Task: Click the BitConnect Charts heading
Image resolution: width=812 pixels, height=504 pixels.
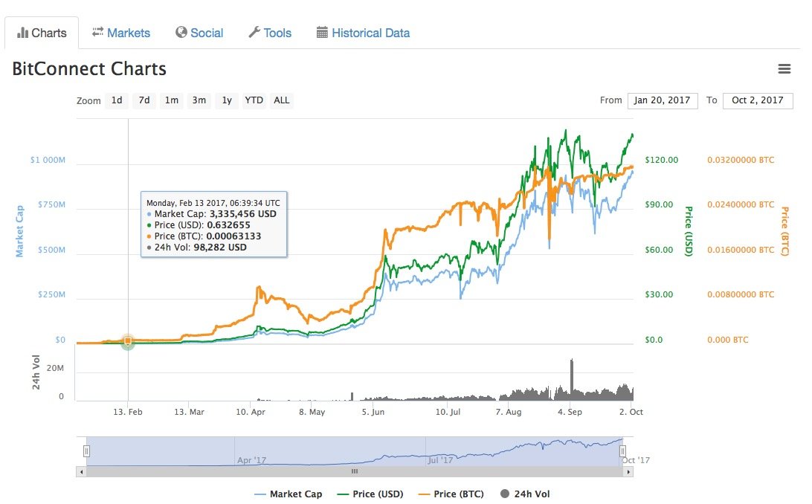Action: [89, 69]
